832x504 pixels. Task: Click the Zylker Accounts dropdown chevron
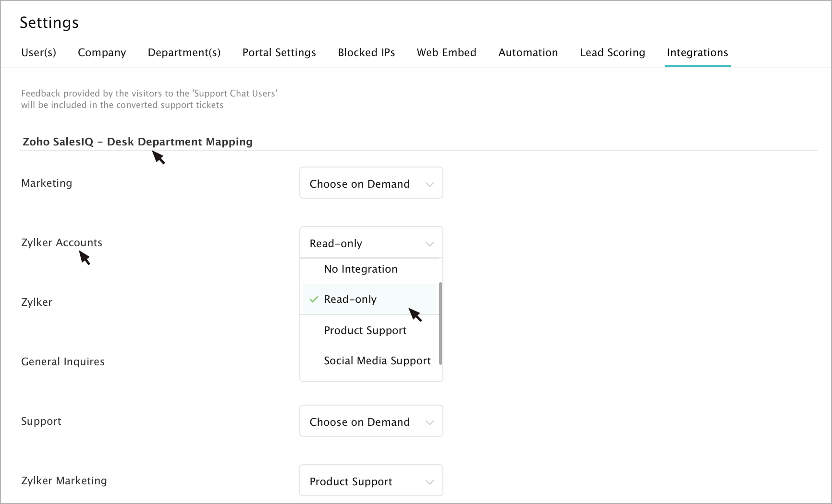click(430, 244)
